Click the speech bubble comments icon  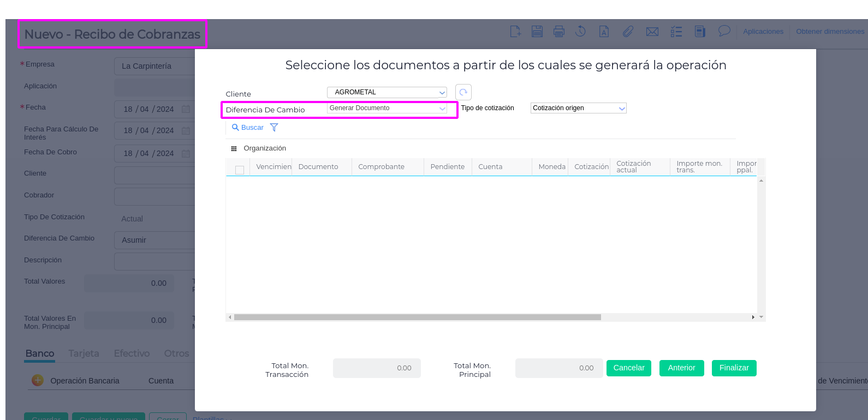pos(724,31)
